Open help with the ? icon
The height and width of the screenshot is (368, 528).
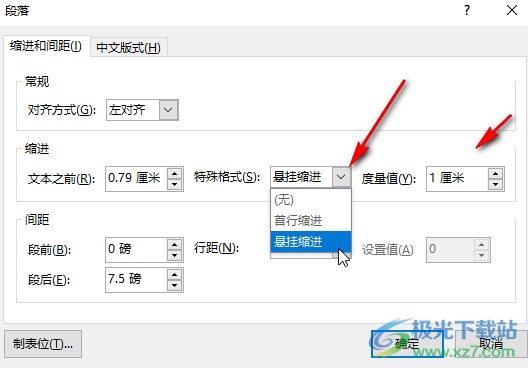click(x=467, y=10)
